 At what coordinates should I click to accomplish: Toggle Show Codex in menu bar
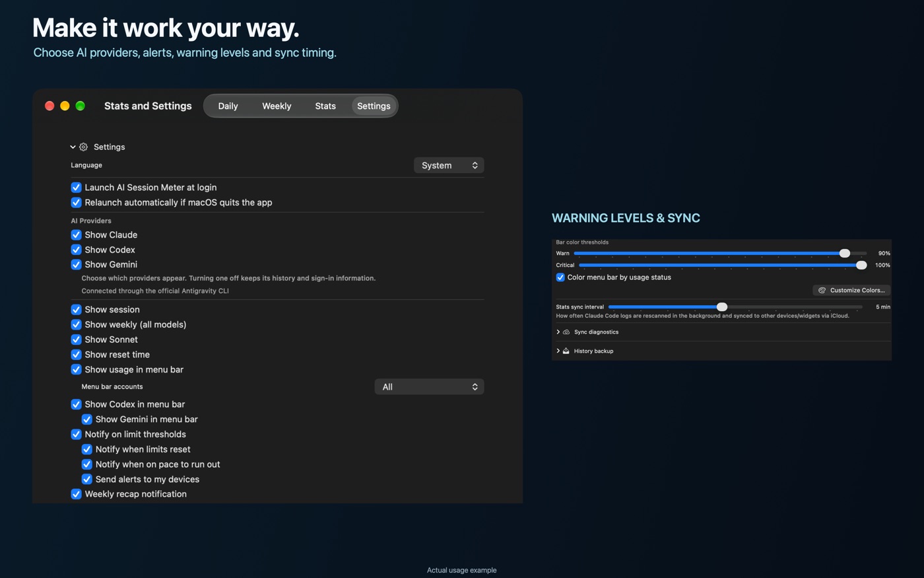(x=76, y=404)
